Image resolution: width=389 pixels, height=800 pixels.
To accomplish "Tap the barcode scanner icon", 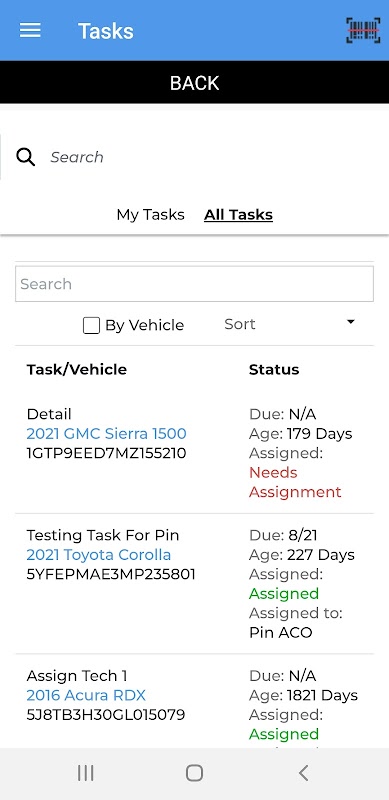I will click(363, 31).
